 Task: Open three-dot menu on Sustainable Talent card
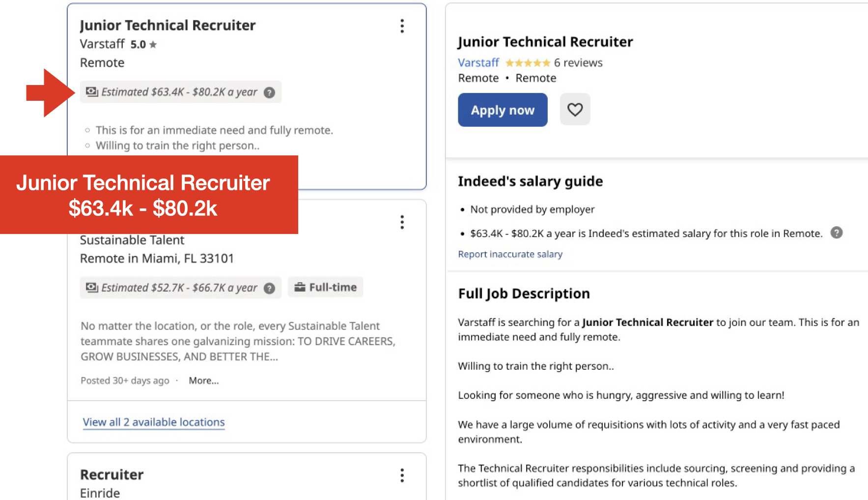[402, 222]
